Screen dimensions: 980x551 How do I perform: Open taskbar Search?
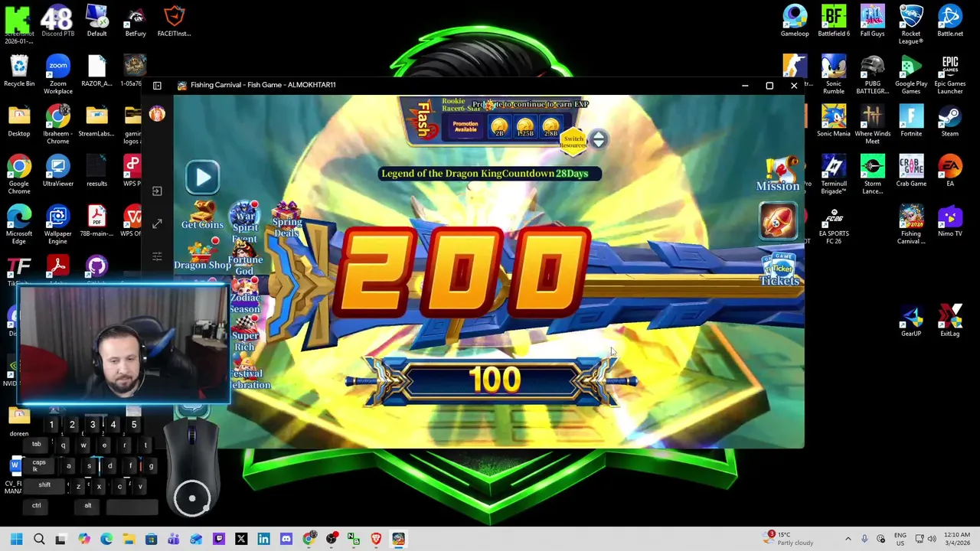pyautogui.click(x=39, y=540)
